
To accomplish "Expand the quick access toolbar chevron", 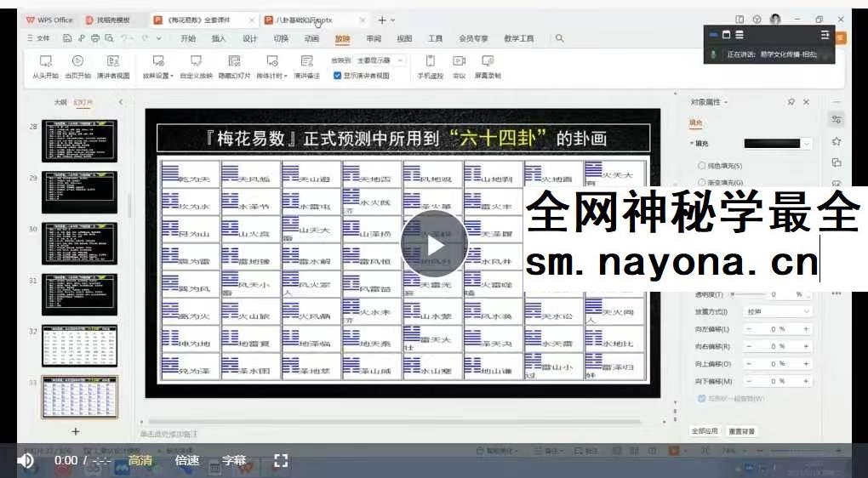I will click(x=159, y=38).
